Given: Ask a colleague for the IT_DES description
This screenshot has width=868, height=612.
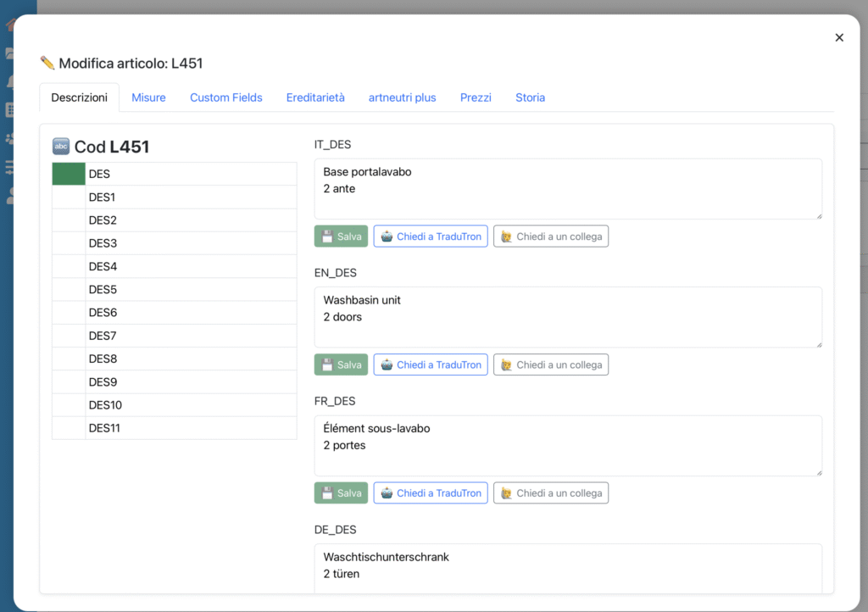Looking at the screenshot, I should 551,236.
